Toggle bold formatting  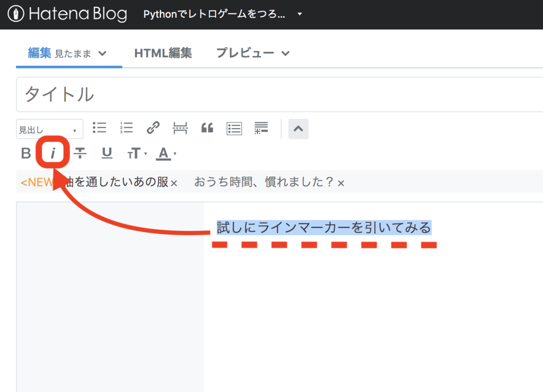[26, 153]
